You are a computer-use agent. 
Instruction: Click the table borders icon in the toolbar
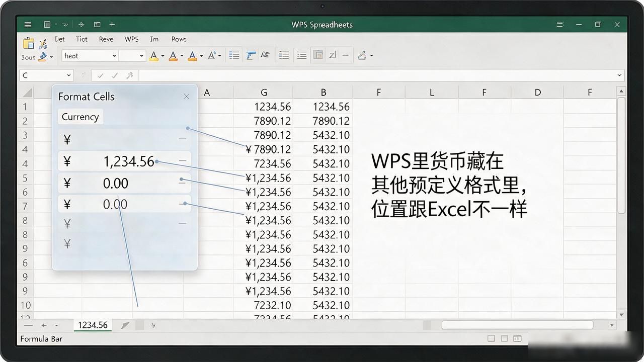pyautogui.click(x=318, y=55)
